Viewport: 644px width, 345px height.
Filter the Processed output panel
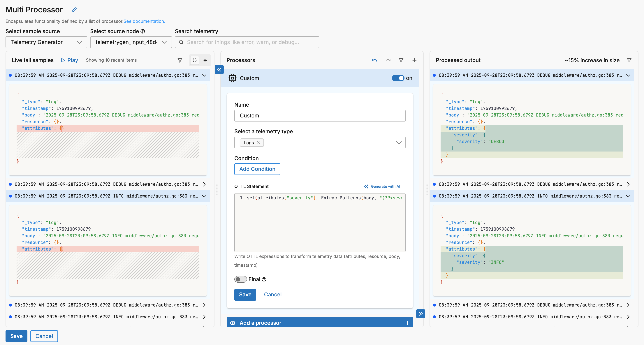coord(629,60)
